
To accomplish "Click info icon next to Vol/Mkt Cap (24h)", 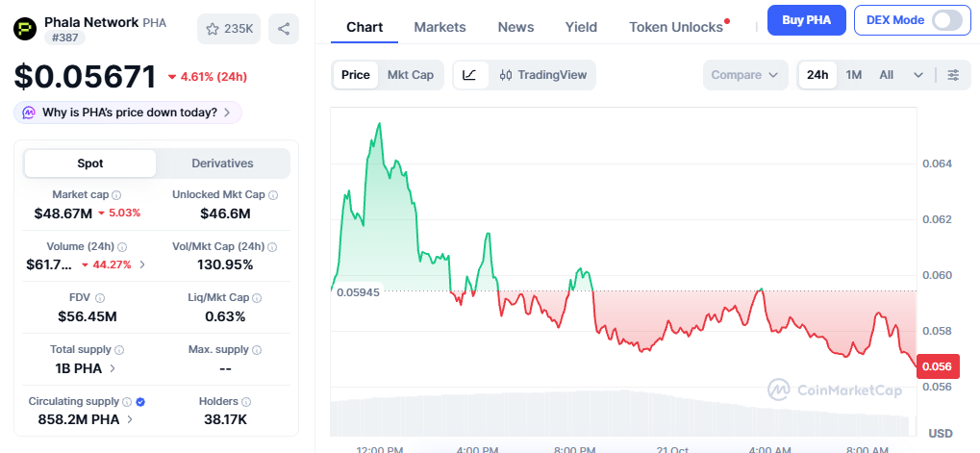I will (272, 247).
